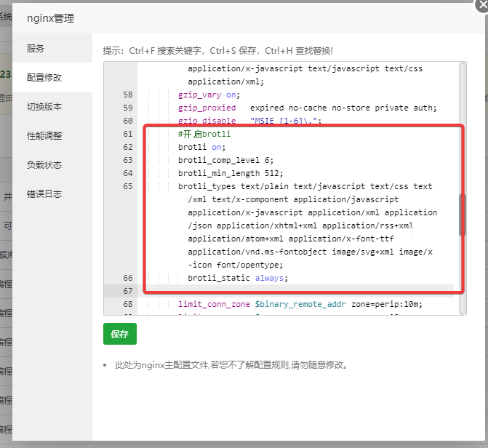Click the gzip_proxied directive line
Viewport: 488px width, 448px height.
click(305, 108)
